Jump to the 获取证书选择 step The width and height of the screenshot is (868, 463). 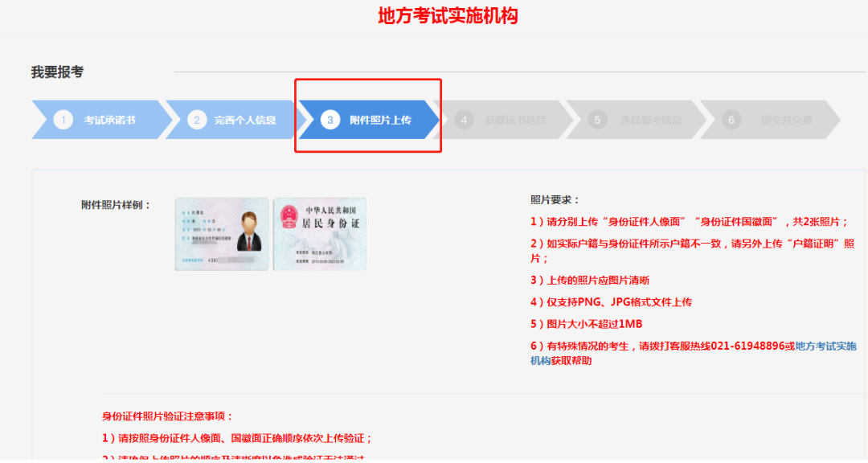pos(515,120)
